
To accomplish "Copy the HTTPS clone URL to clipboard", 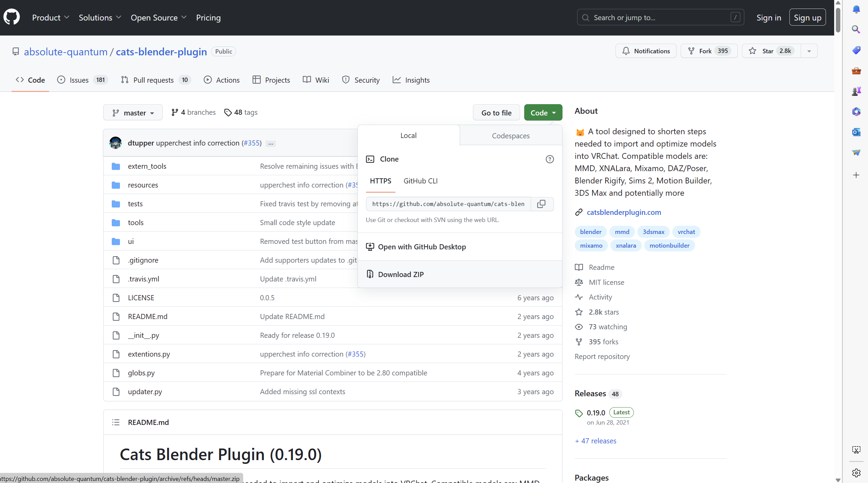I will (x=541, y=204).
